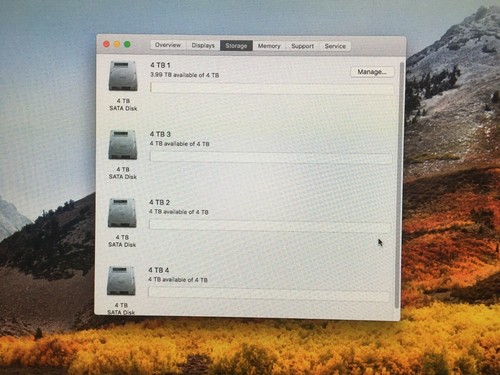The image size is (500, 375).
Task: Open the Service tab
Action: 335,46
